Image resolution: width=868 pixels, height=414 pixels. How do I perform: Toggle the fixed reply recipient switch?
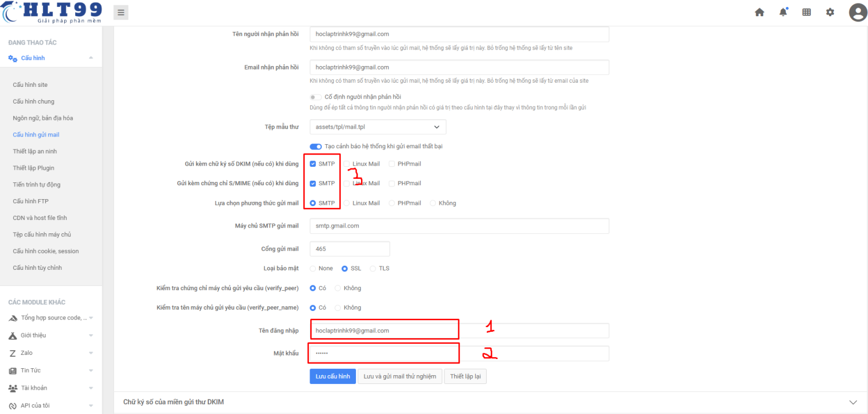(x=315, y=97)
